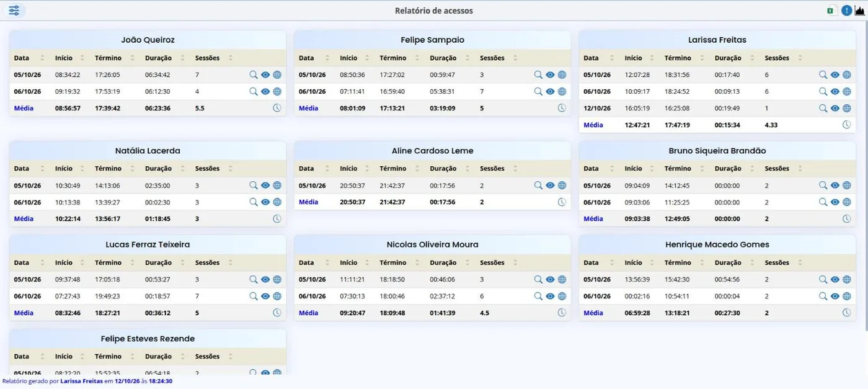Click the Henrique Macedo Gomes card title
This screenshot has width=868, height=389.
click(x=717, y=244)
